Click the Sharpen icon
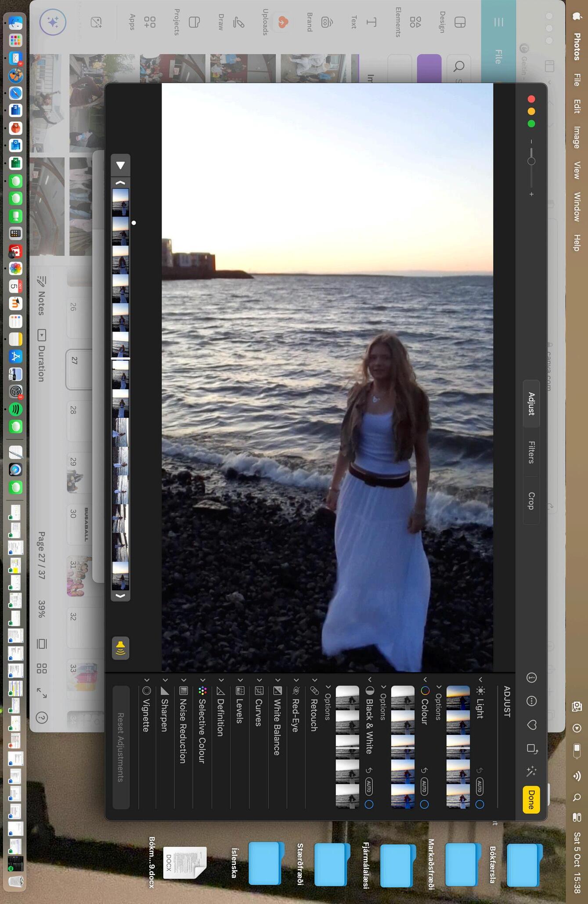The image size is (588, 904). tap(165, 691)
